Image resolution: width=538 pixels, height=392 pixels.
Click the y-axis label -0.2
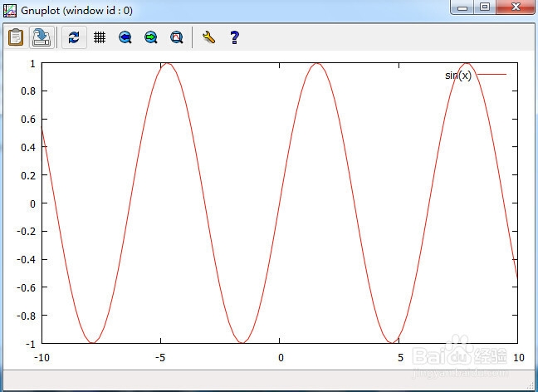point(26,232)
